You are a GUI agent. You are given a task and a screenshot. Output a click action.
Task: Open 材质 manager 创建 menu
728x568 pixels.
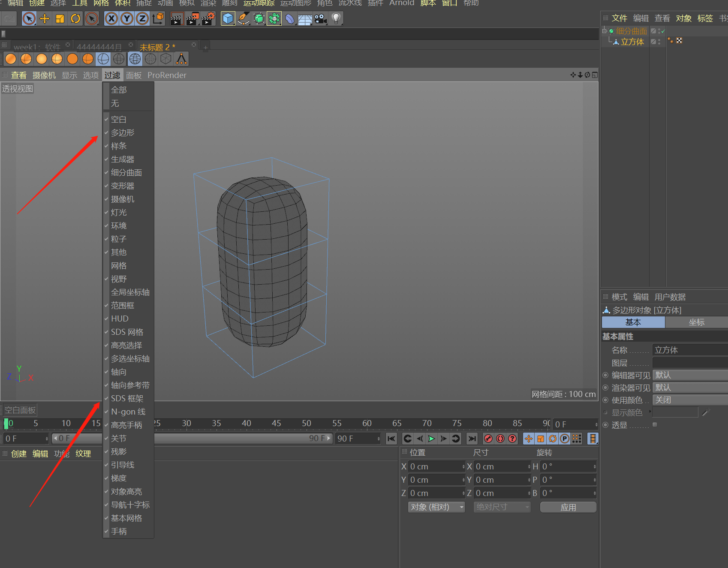point(18,454)
